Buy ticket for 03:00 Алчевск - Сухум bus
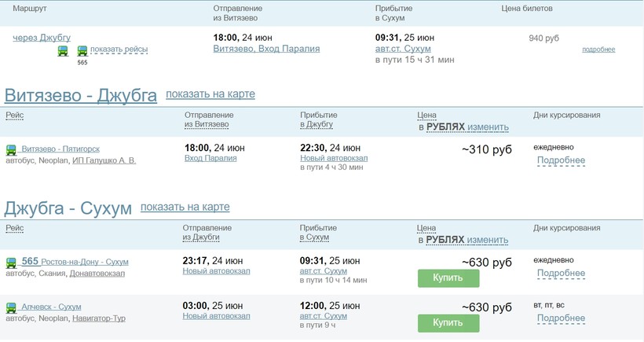The image size is (644, 342). (x=448, y=323)
